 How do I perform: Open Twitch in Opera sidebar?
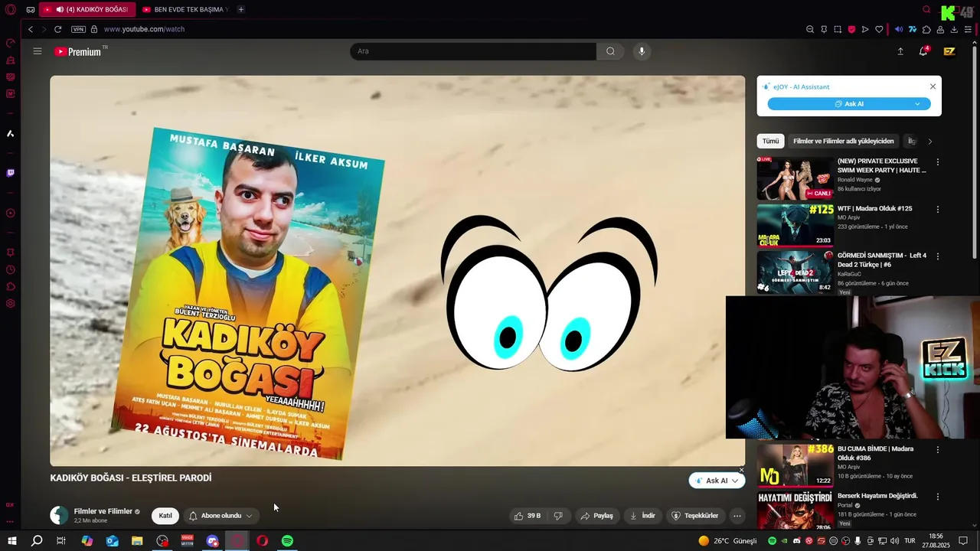point(11,173)
